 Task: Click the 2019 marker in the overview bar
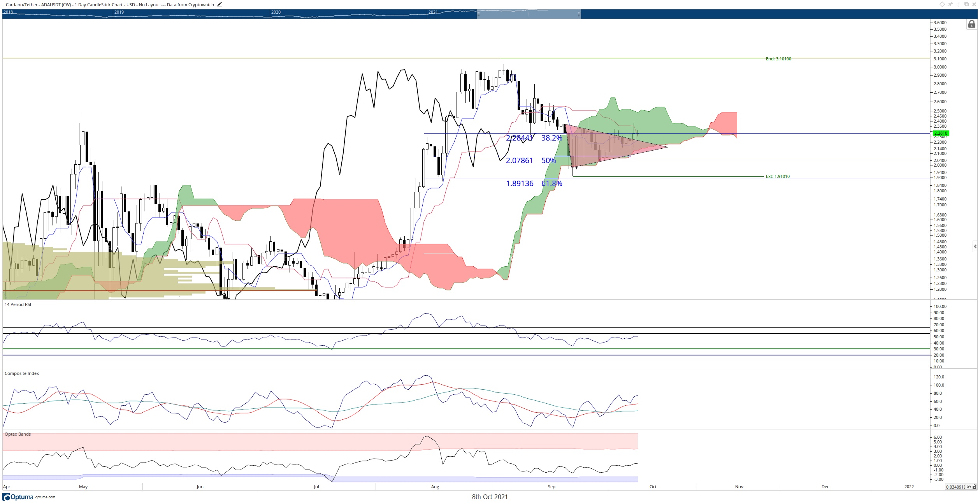pyautogui.click(x=119, y=12)
